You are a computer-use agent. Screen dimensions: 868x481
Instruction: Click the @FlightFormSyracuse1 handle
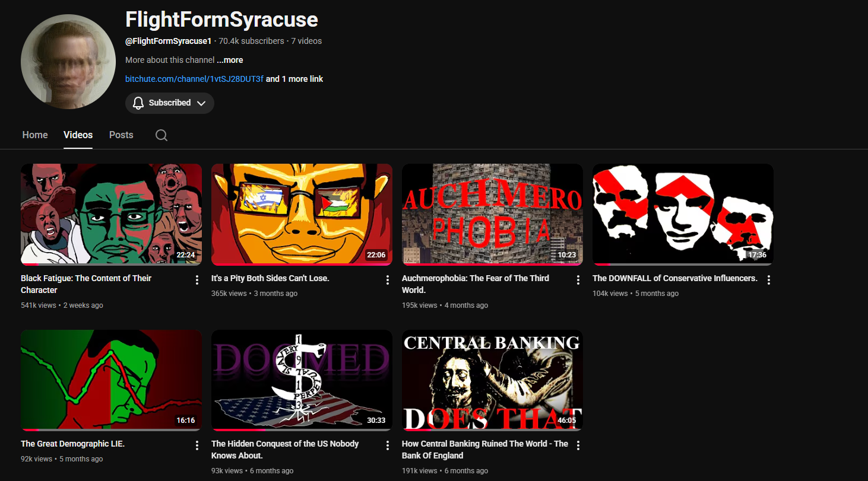point(169,41)
